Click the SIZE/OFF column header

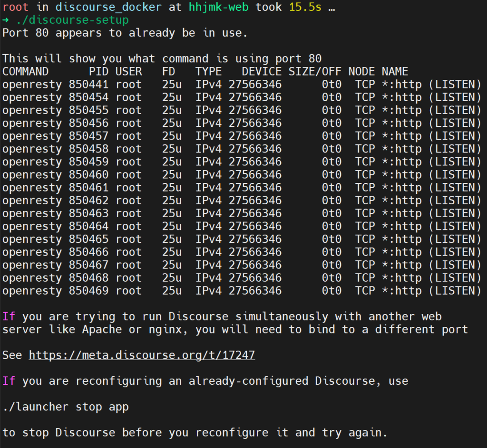pos(315,71)
